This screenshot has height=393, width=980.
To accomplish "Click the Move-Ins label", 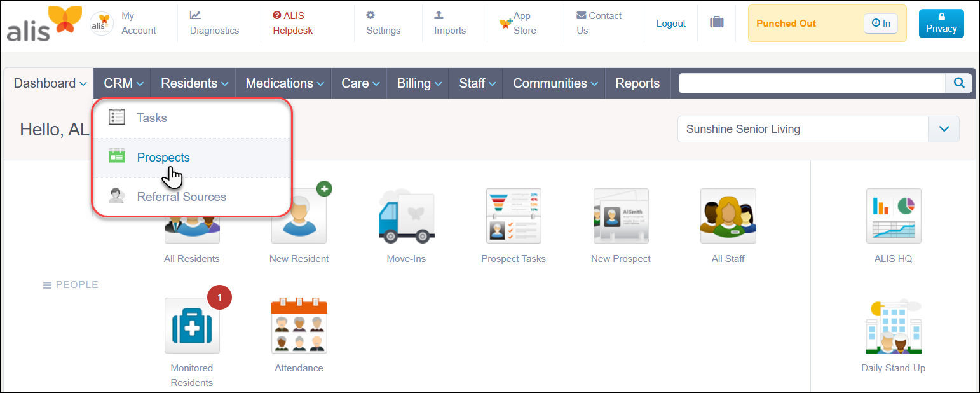I will coord(406,259).
